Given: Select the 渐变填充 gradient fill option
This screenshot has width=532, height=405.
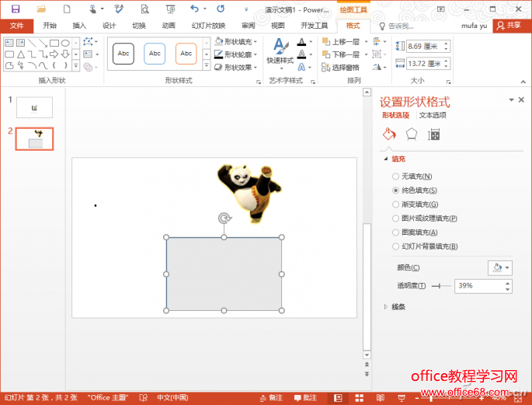Looking at the screenshot, I should pos(396,204).
